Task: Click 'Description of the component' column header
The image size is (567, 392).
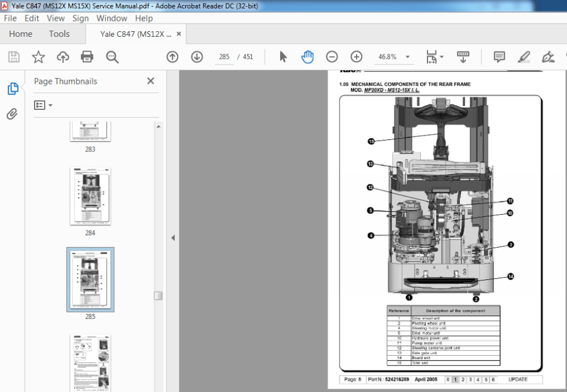Action: point(456,310)
